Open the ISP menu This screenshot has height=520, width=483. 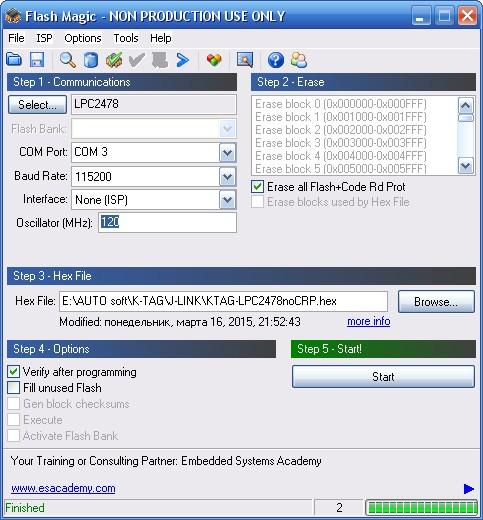pos(44,38)
